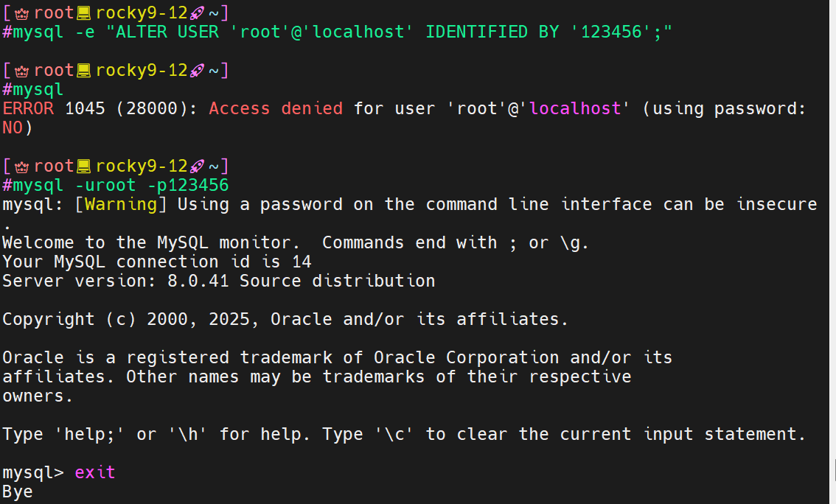Click the line affiliates. Other names may be trademarks
This screenshot has height=504, width=836.
click(x=317, y=377)
